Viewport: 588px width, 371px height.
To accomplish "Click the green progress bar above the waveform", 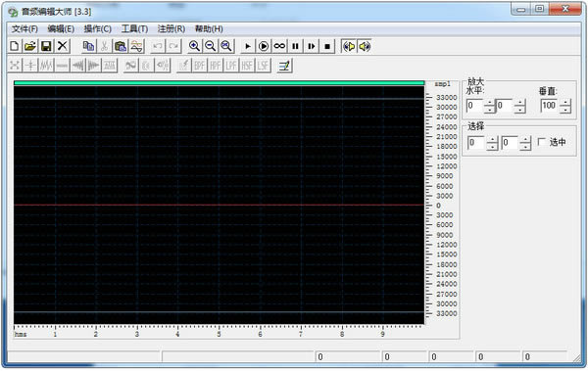I will pos(219,83).
